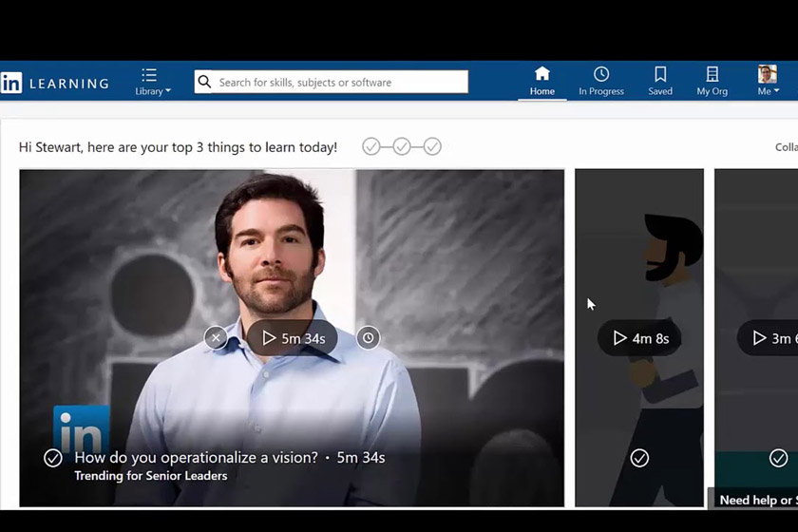Click the clock watch-later icon
This screenshot has height=532, width=798.
[369, 337]
